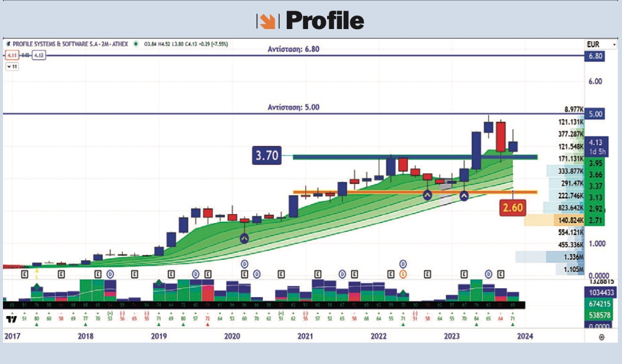The image size is (622, 364).
Task: Click the 3.37 green price level
Action: click(x=595, y=186)
